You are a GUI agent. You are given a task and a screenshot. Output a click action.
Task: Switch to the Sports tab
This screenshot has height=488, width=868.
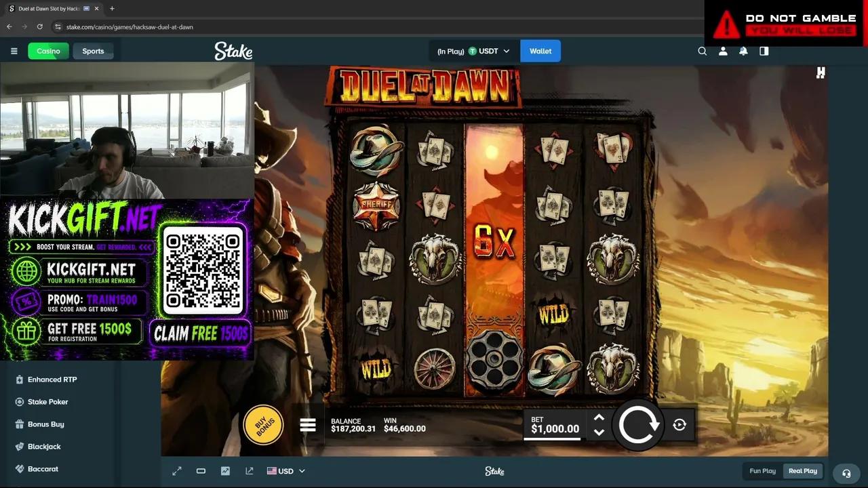[93, 51]
